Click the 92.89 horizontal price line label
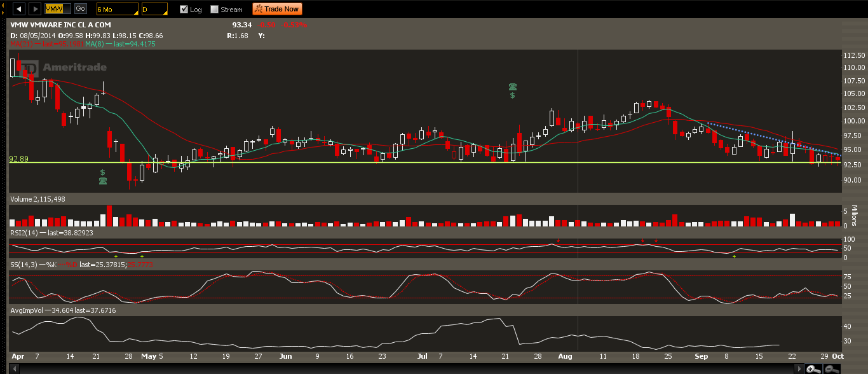 pos(19,159)
